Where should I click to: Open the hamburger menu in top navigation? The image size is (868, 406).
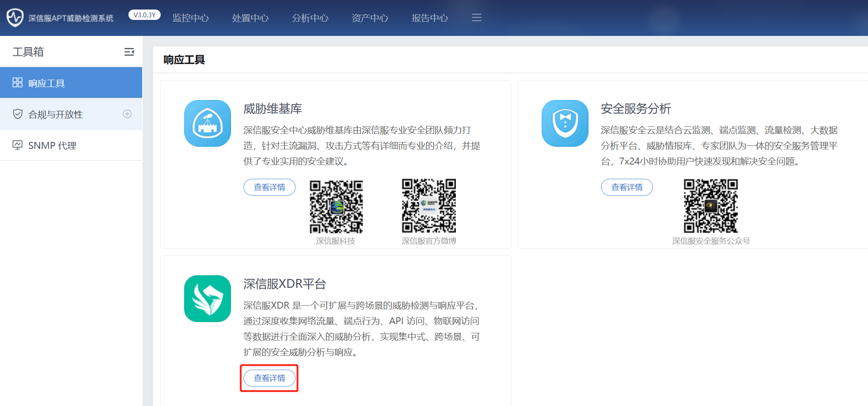[x=476, y=17]
